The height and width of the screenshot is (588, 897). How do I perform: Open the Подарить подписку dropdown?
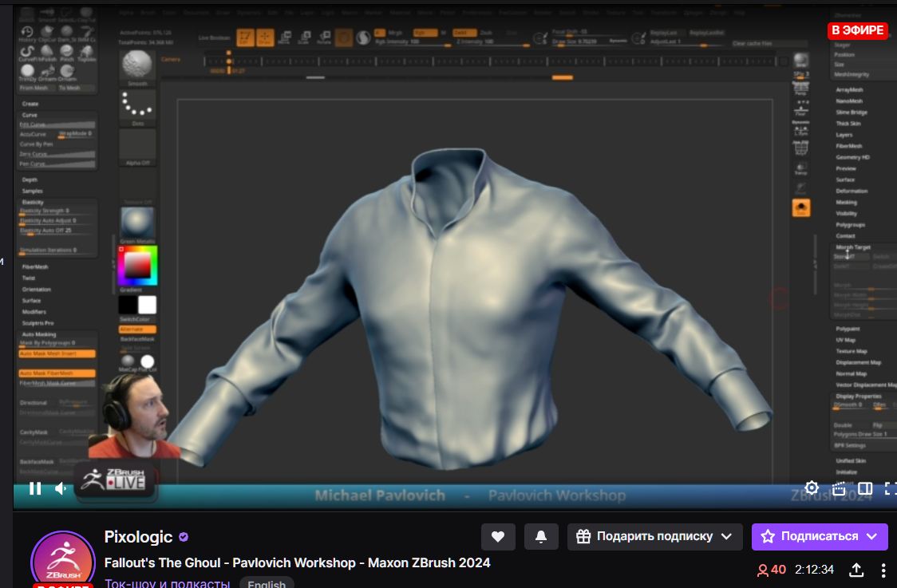(654, 536)
